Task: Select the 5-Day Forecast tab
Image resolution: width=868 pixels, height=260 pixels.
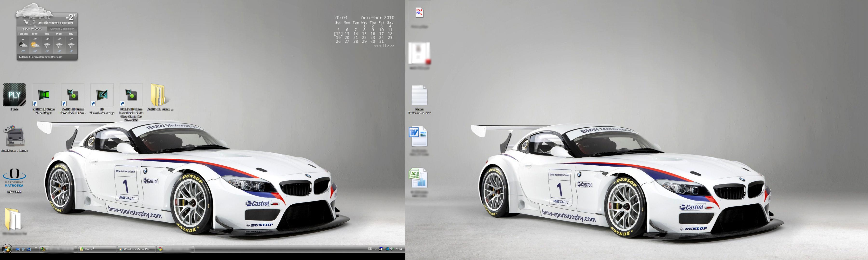Action: tap(32, 29)
